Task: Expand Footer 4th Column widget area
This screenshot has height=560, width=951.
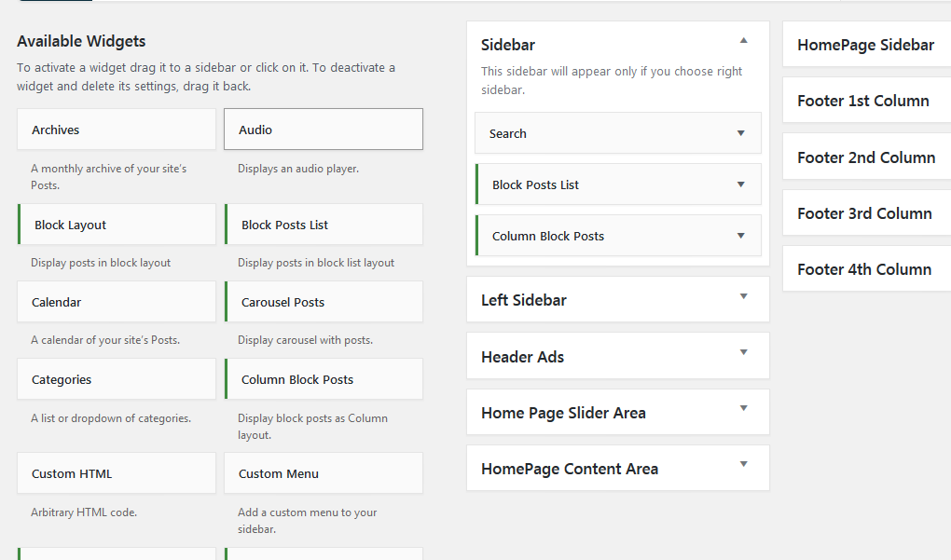Action: (864, 269)
